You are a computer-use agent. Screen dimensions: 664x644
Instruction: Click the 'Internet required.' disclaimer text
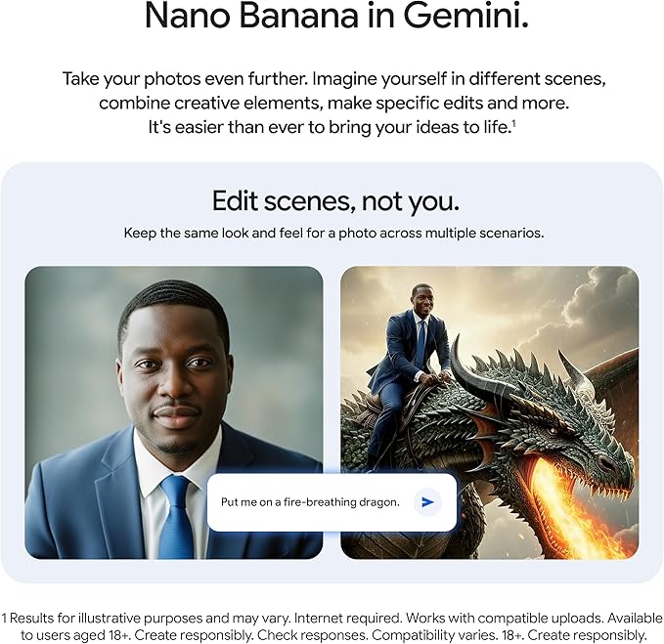click(348, 619)
